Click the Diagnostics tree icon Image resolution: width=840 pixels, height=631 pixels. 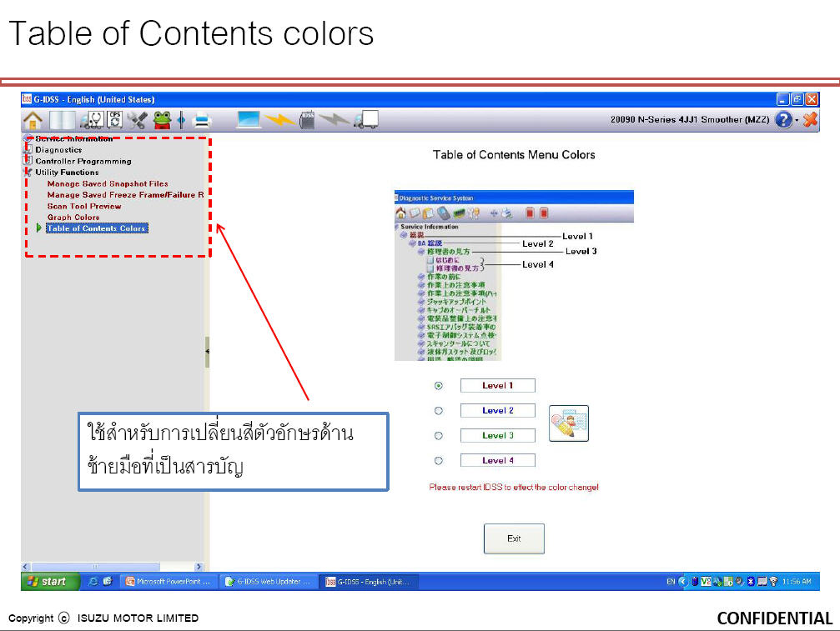[28, 150]
